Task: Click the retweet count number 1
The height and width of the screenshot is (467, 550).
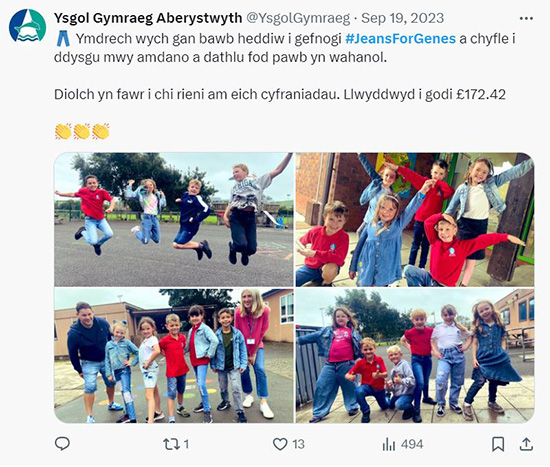Action: pos(187,445)
